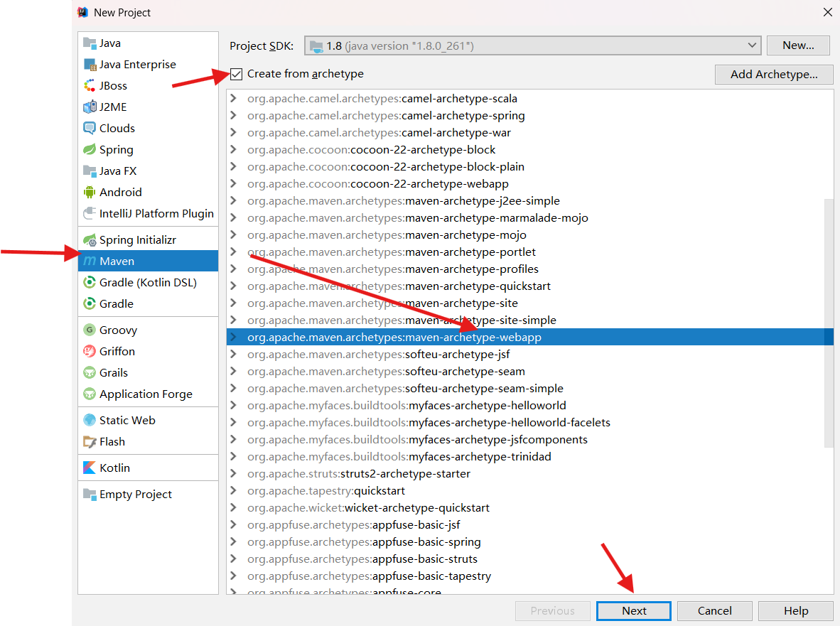Click the Empty Project folder icon
840x626 pixels.
(90, 495)
